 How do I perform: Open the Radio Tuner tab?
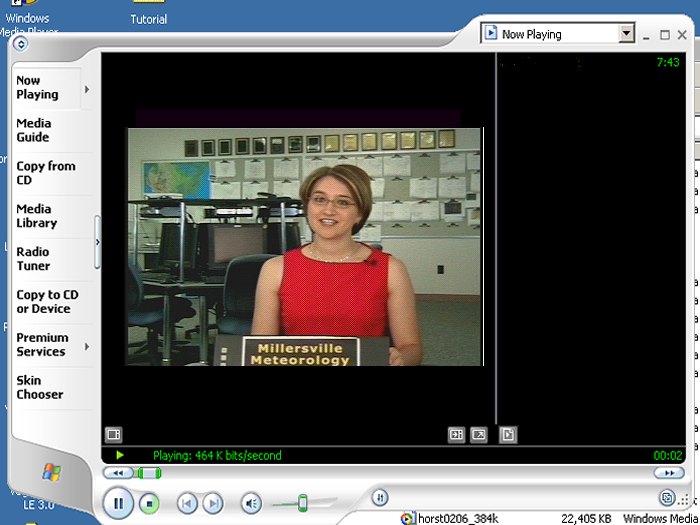click(x=33, y=258)
